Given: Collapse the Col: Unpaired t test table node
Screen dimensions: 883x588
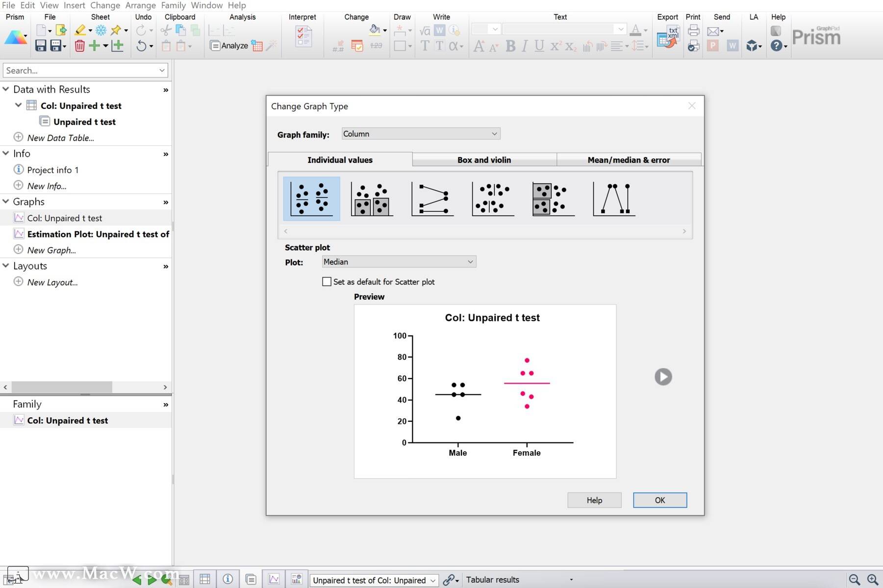Looking at the screenshot, I should (x=18, y=105).
